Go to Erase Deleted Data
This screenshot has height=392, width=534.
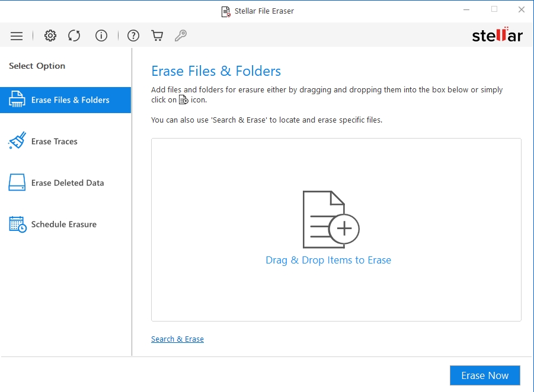click(67, 183)
